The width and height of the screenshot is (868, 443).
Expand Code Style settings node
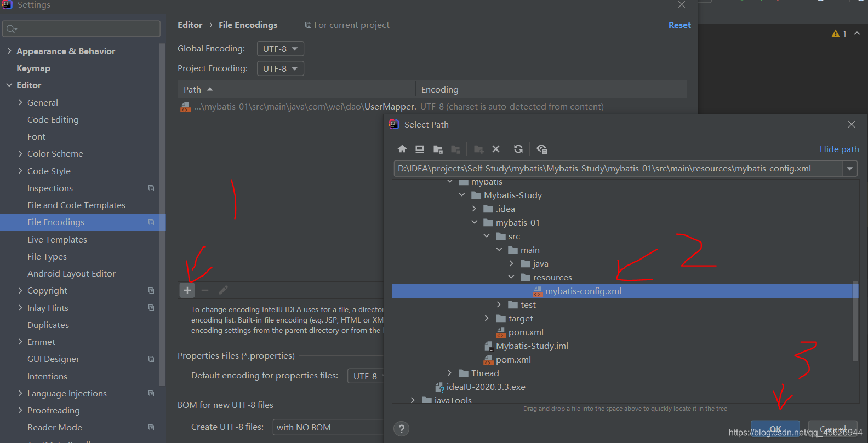(x=20, y=171)
